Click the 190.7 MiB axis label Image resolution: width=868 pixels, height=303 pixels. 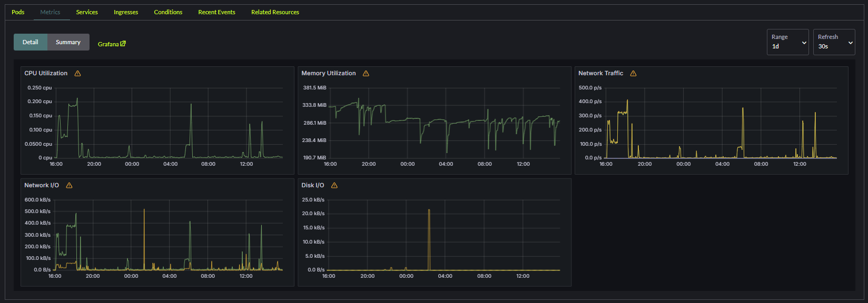pyautogui.click(x=314, y=158)
